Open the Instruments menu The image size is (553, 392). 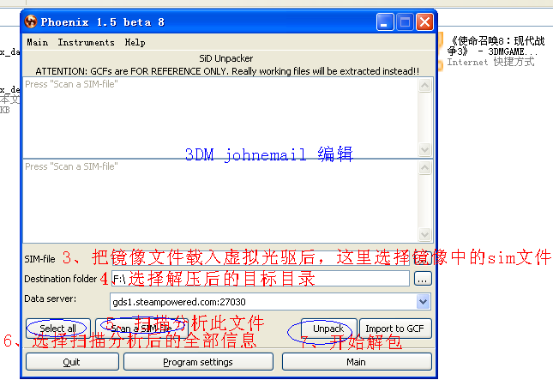click(86, 42)
